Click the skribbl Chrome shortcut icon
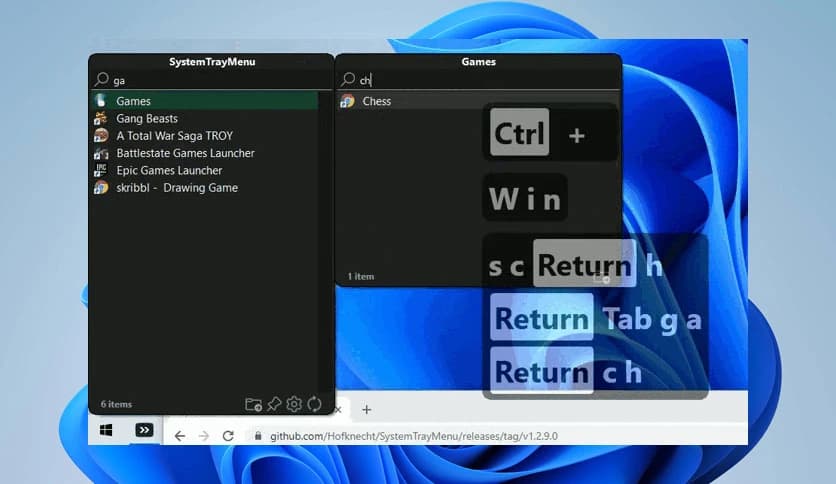Screen dimensions: 836x484 pyautogui.click(x=101, y=188)
